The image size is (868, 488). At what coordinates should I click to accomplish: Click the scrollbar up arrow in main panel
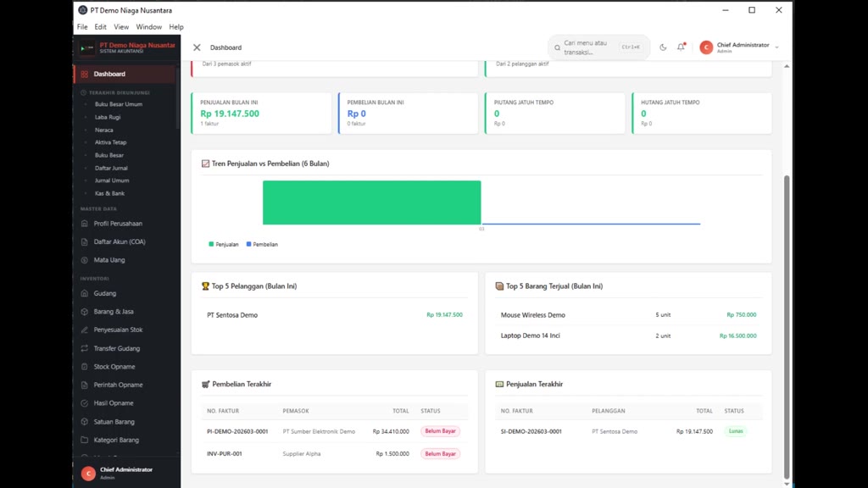[x=787, y=66]
